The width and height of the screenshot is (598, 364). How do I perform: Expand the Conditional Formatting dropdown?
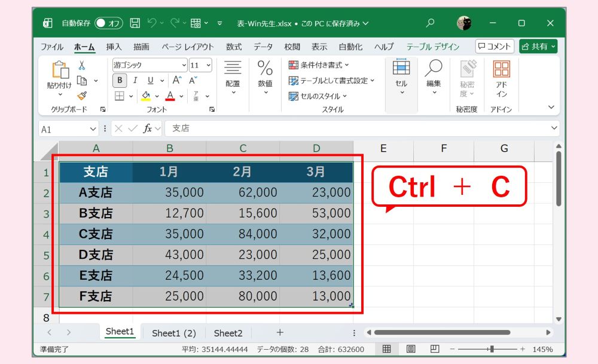point(319,65)
